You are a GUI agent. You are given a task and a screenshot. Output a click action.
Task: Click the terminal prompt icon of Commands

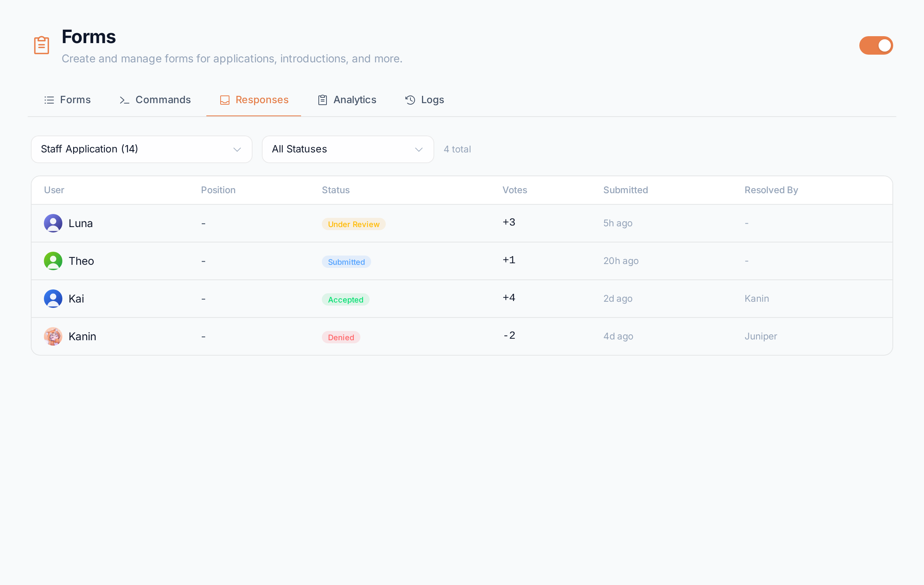[124, 100]
